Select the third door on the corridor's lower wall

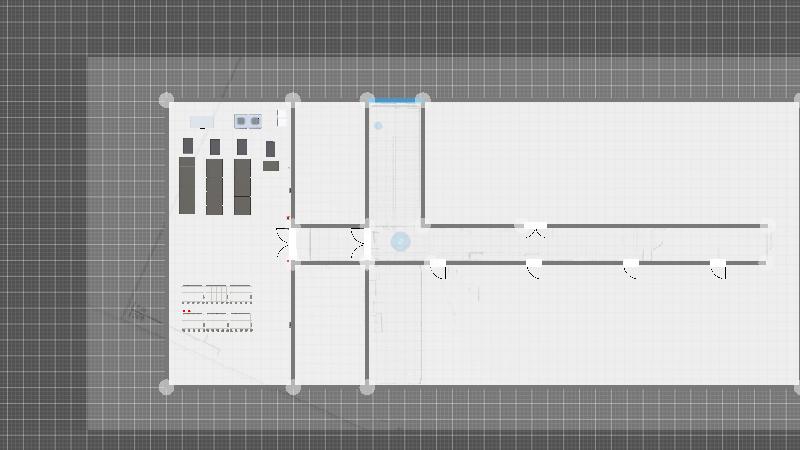click(630, 268)
